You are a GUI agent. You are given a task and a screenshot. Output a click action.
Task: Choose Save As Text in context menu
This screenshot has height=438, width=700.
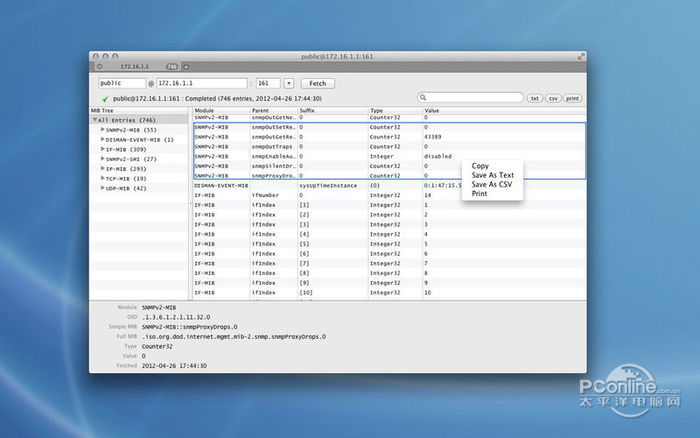(x=492, y=175)
